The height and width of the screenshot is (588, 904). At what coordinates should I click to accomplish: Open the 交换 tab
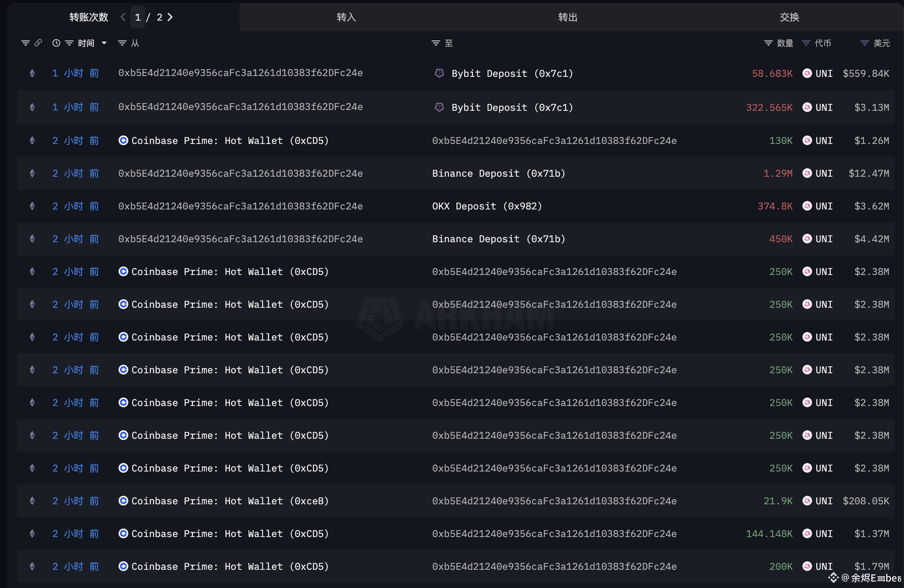pos(789,17)
